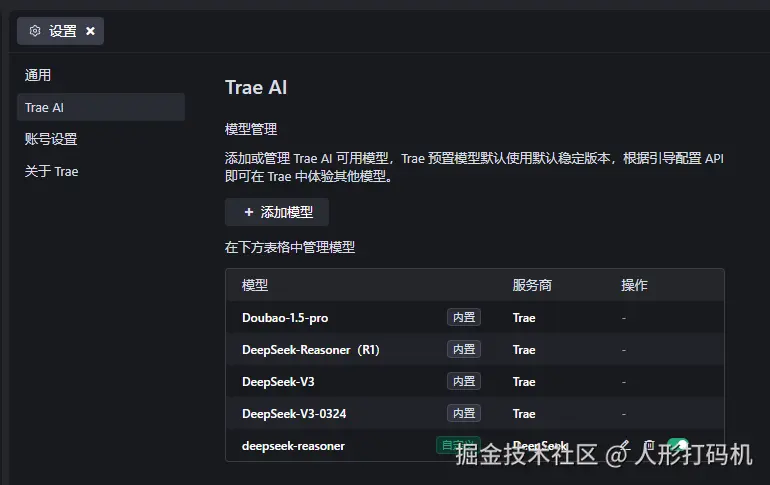Click the 内置 badge on DeepSeek-V3-0324 row
Screen dimensions: 770x485
coord(464,413)
